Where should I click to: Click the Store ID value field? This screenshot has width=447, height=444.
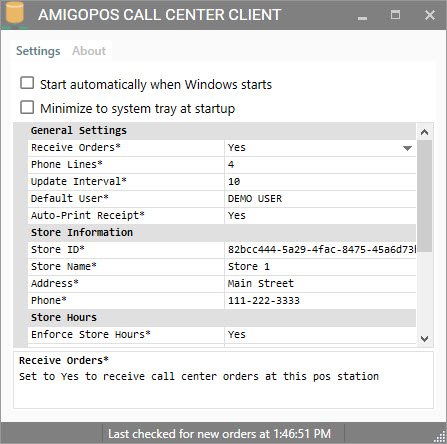click(320, 250)
